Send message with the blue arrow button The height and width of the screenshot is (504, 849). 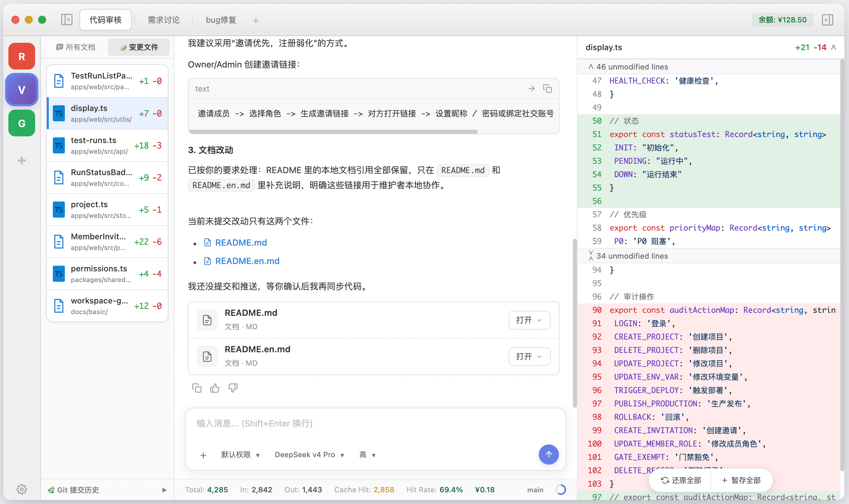549,455
